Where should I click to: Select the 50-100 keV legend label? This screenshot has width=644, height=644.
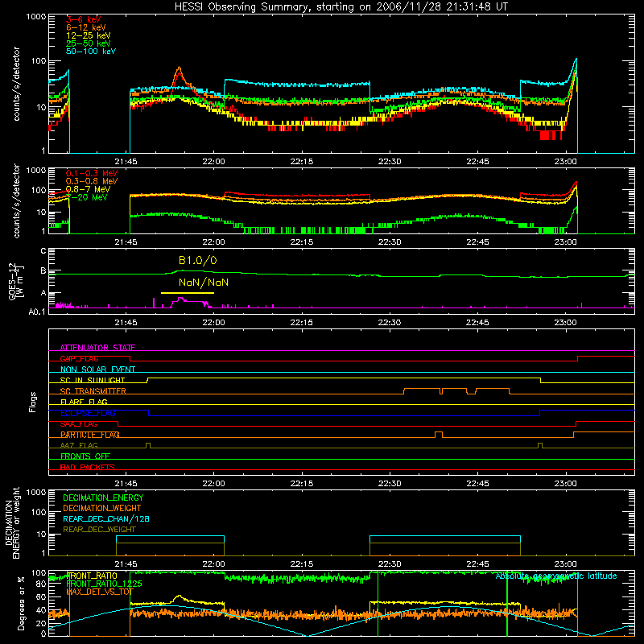tap(91, 52)
